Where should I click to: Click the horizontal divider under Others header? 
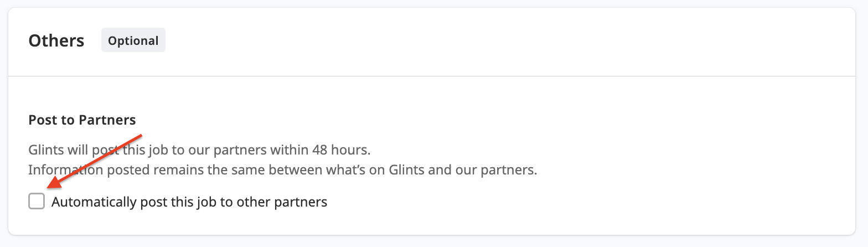pos(432,76)
